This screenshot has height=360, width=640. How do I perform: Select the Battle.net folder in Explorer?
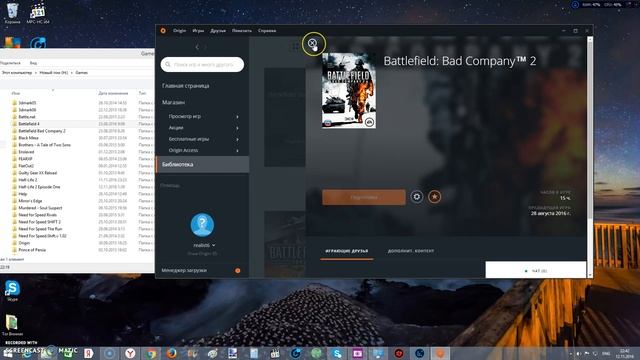[x=27, y=117]
